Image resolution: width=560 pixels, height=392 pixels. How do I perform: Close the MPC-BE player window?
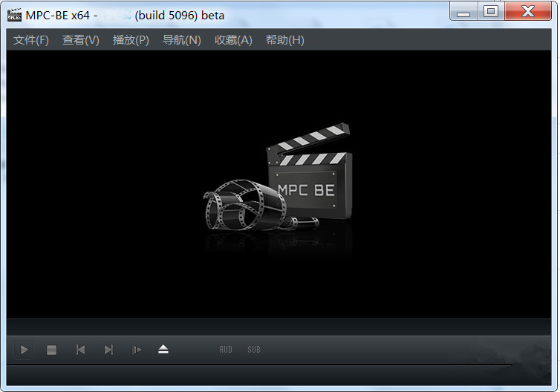[x=529, y=12]
